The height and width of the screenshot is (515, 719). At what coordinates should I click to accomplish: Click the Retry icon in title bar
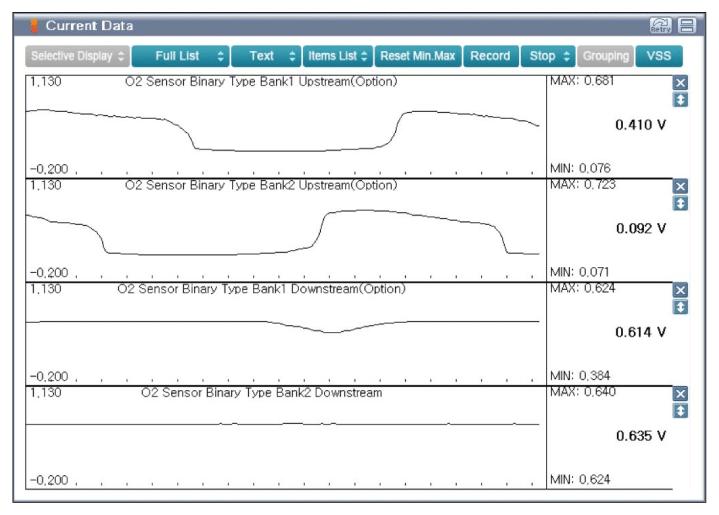point(660,25)
